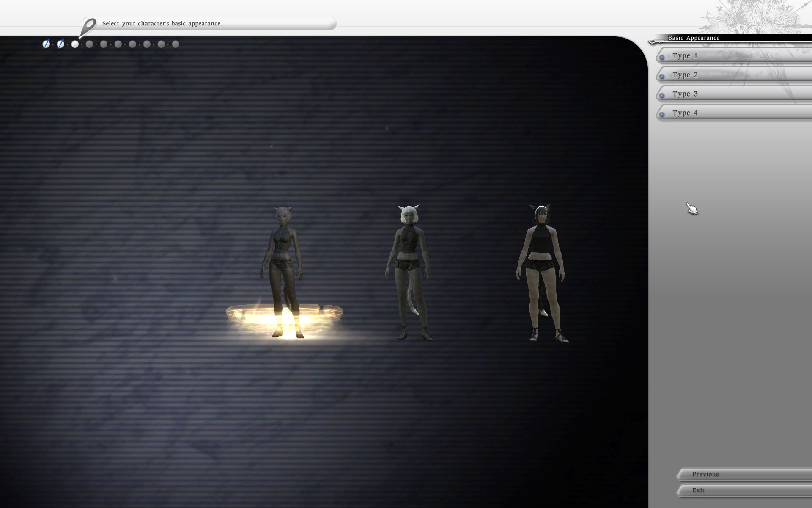Click the blue bullet beside Type 2
Image resolution: width=812 pixels, height=508 pixels.
[x=662, y=76]
